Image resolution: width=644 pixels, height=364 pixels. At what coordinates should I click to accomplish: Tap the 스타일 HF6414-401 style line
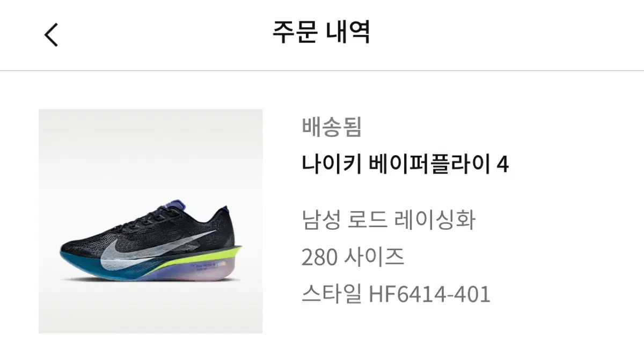[396, 294]
